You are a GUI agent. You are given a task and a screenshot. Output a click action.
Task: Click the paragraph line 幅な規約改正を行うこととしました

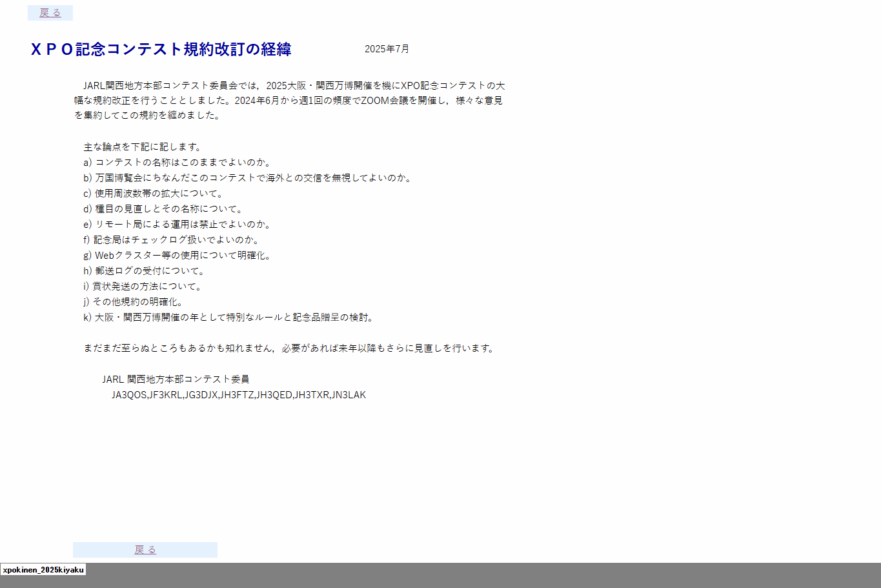[x=289, y=101]
